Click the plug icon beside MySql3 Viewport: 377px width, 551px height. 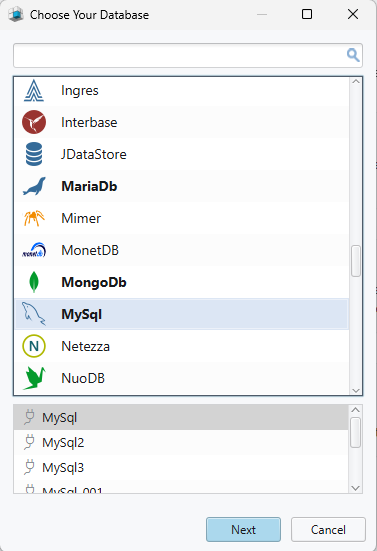pyautogui.click(x=30, y=467)
